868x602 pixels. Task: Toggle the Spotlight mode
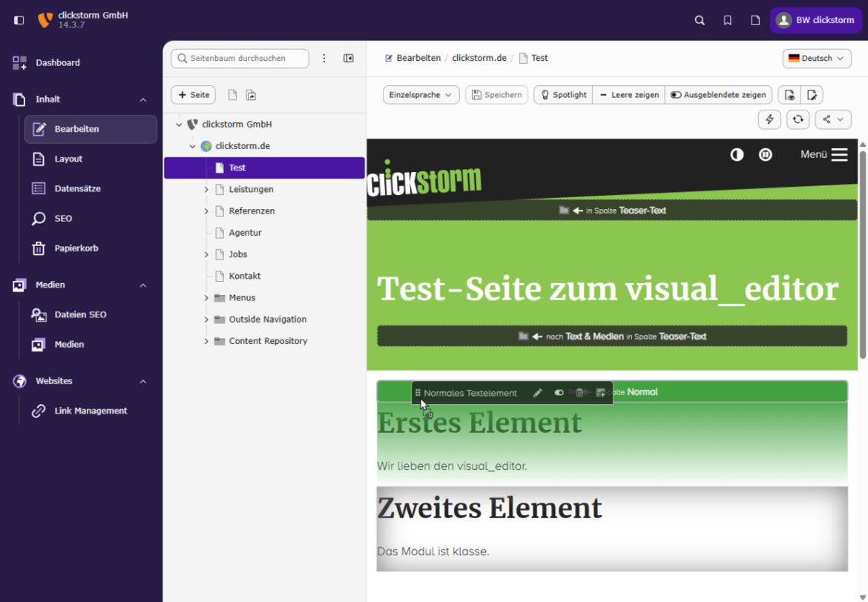(564, 95)
